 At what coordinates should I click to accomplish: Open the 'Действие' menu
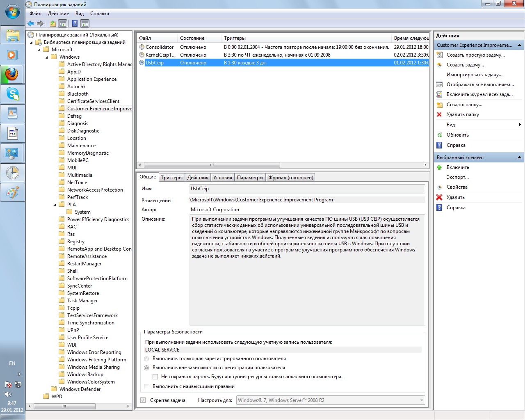click(58, 14)
